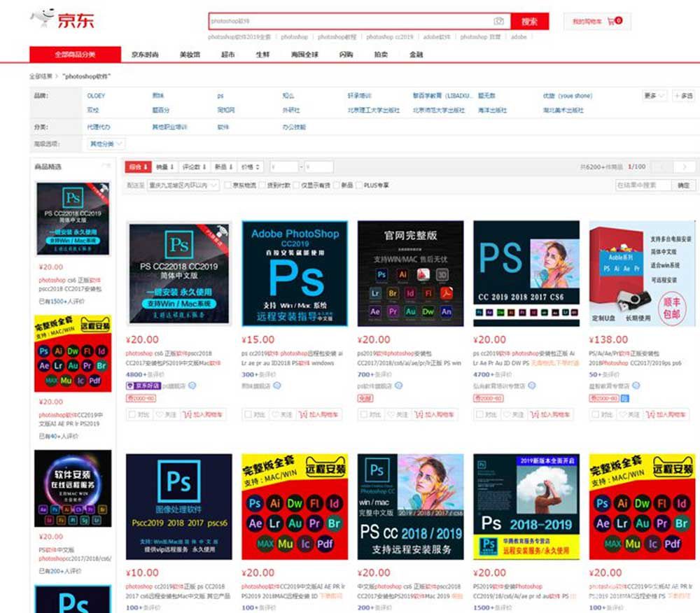700x613 pixels.
Task: Expand the 更多 brand list
Action: (x=654, y=96)
